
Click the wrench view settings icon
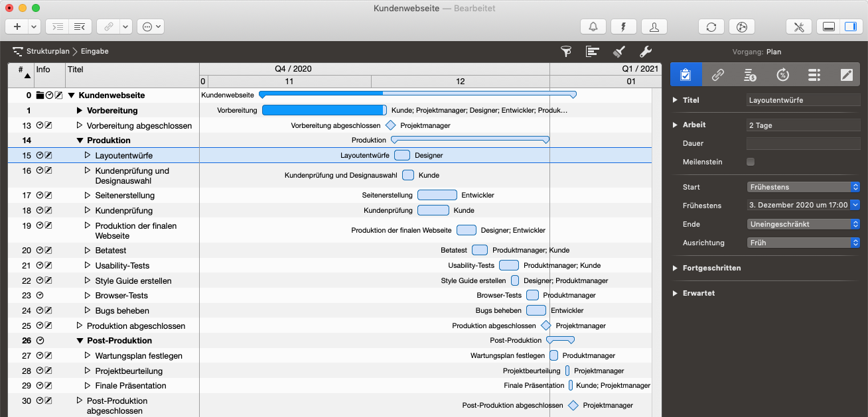645,51
